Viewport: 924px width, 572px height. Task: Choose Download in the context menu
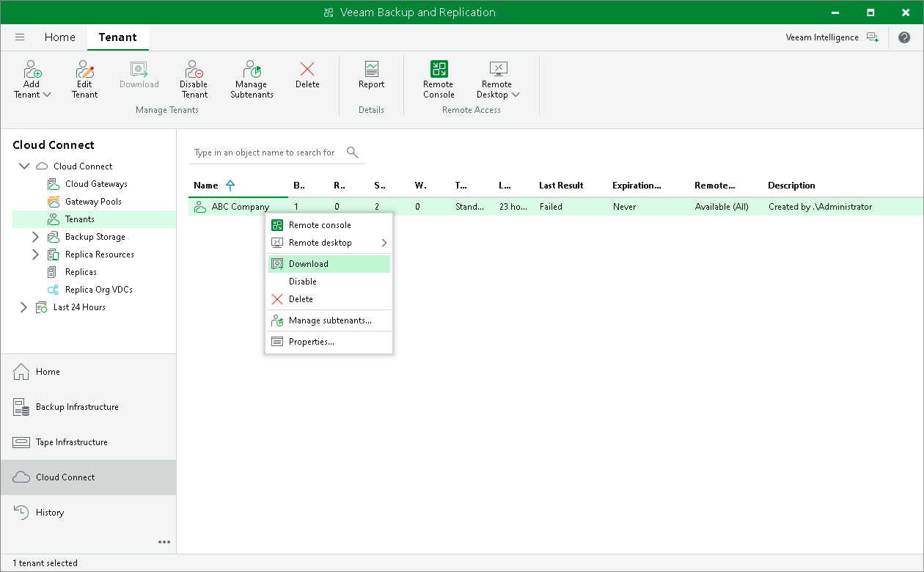329,264
